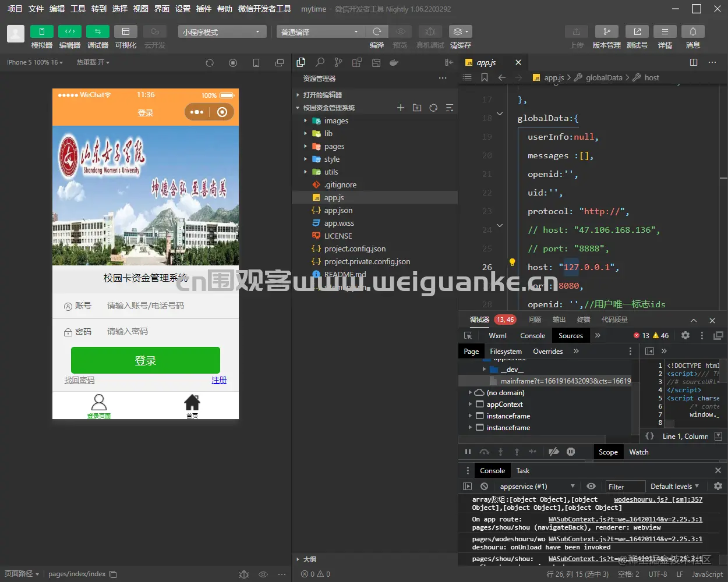Open the iPhone 5 device dropdown
Image resolution: width=728 pixels, height=582 pixels.
(35, 62)
